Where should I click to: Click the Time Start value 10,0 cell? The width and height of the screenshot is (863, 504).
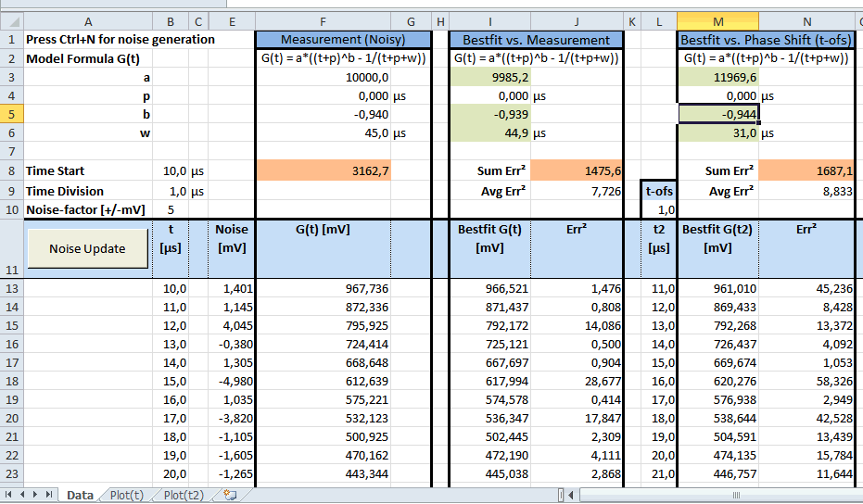(x=171, y=170)
